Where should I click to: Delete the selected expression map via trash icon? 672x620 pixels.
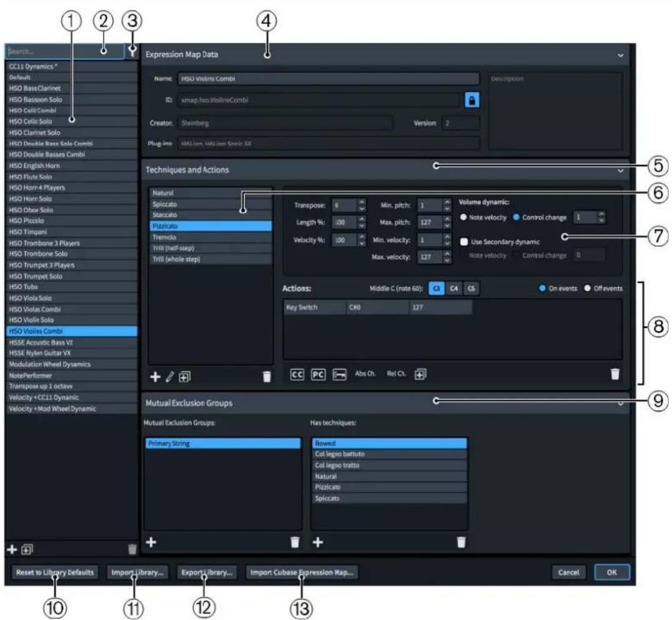pos(132,549)
